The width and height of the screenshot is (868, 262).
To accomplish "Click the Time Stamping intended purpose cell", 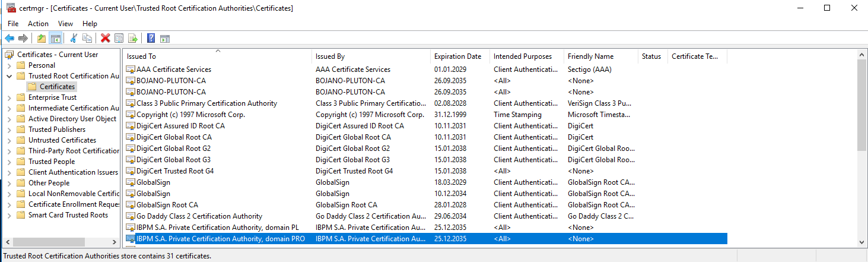I will point(517,115).
